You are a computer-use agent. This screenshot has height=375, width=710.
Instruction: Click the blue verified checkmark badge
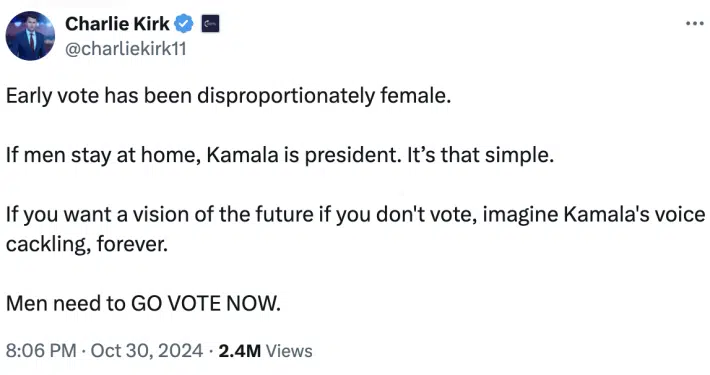pos(184,24)
